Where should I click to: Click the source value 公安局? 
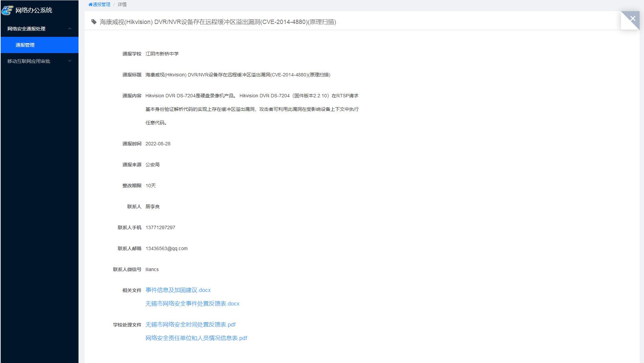(x=153, y=165)
